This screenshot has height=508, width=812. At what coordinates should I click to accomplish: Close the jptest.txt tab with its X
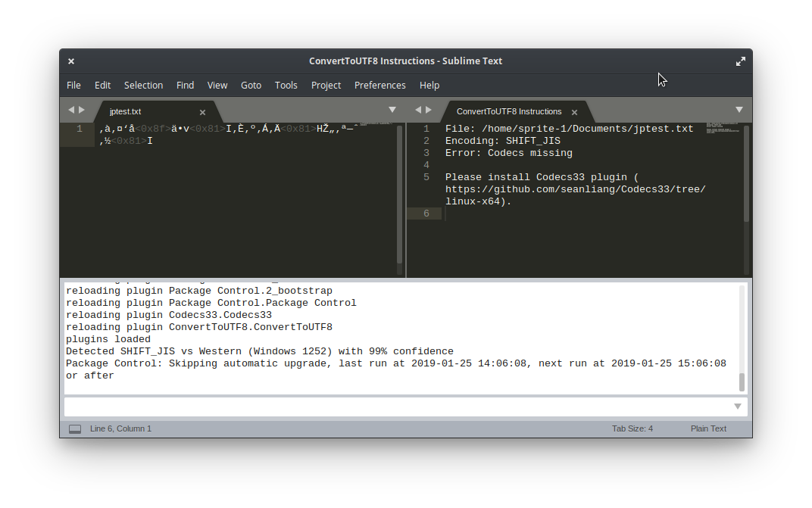click(x=202, y=111)
